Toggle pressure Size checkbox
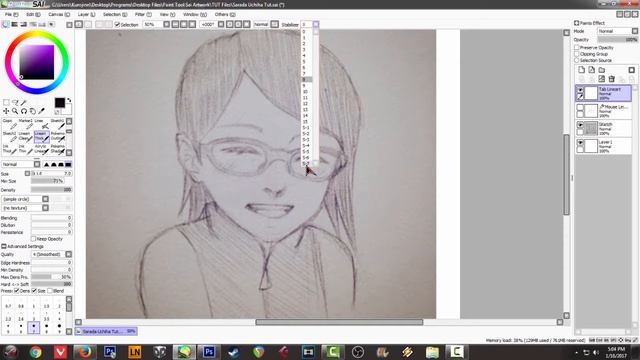Image resolution: width=640 pixels, height=360 pixels. (34, 291)
